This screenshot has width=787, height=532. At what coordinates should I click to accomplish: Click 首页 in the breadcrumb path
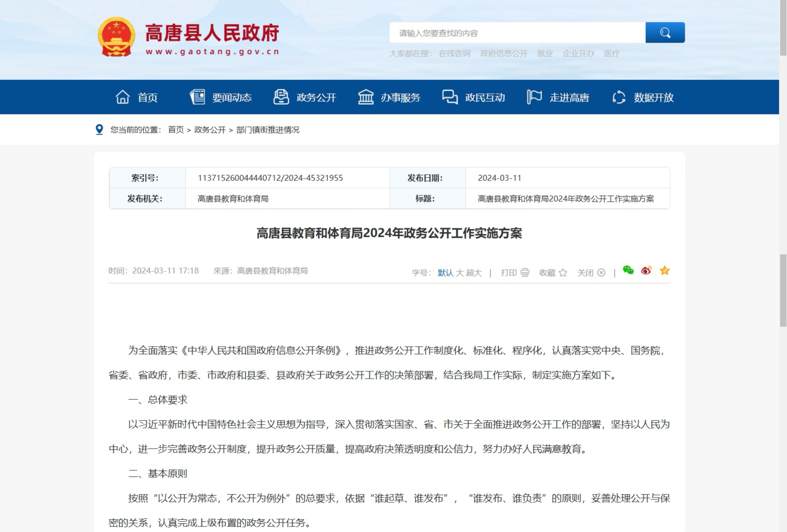click(176, 130)
